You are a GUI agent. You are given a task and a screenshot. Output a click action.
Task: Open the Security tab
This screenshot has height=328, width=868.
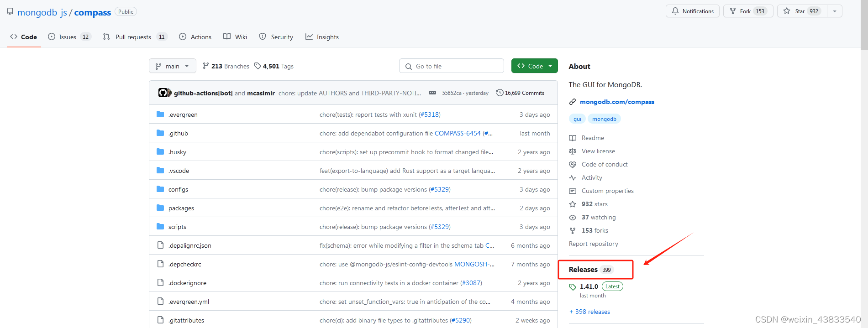coord(276,37)
